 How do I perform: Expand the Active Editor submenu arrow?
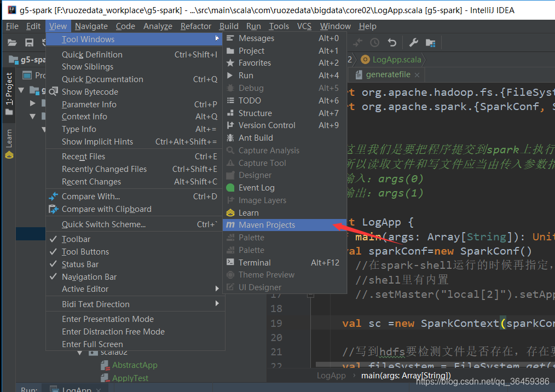click(217, 289)
